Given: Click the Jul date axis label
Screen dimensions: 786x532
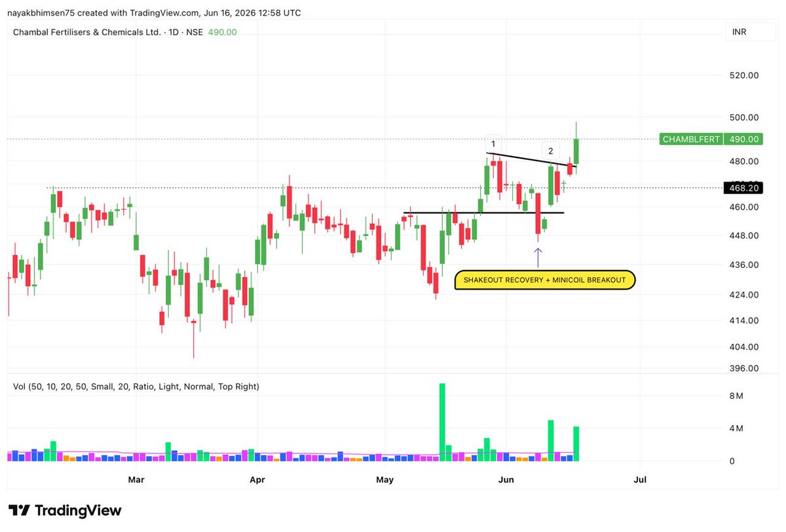Looking at the screenshot, I should pyautogui.click(x=640, y=480).
